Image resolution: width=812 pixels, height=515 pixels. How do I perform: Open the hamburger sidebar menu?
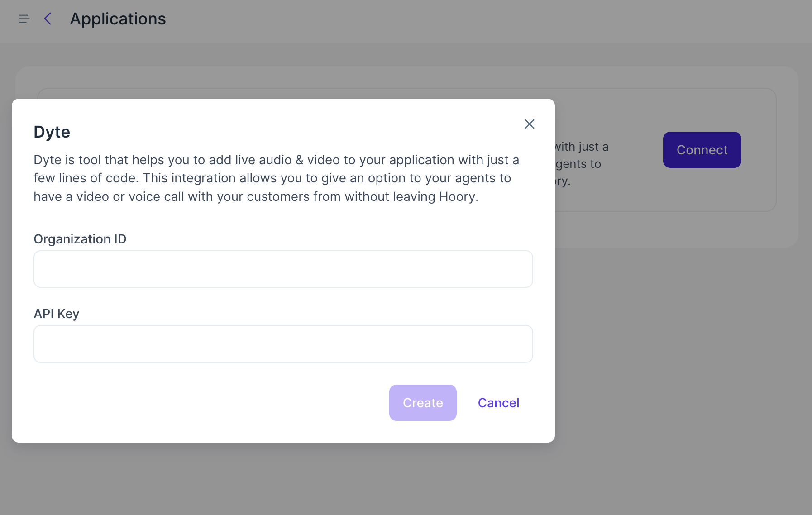(24, 19)
